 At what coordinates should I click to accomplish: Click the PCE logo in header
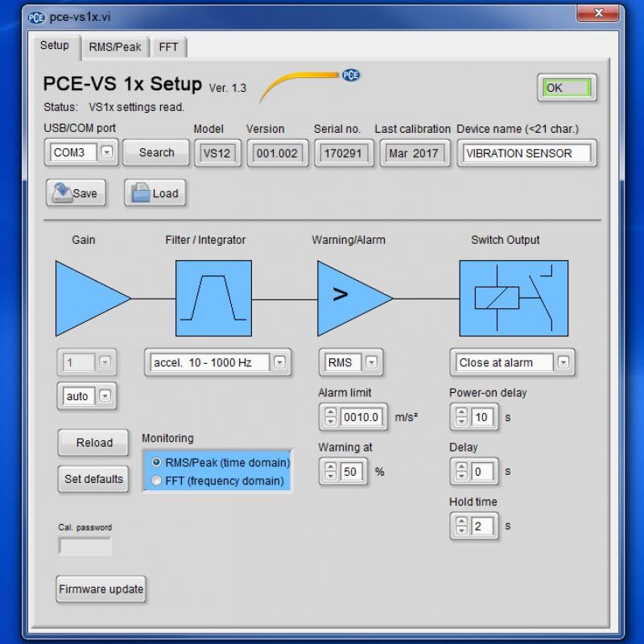point(350,75)
